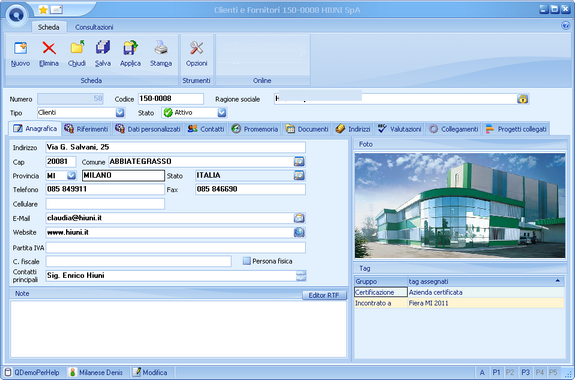Image resolution: width=575 pixels, height=380 pixels.
Task: Expand the Stato Attivo dropdown
Action: point(221,113)
